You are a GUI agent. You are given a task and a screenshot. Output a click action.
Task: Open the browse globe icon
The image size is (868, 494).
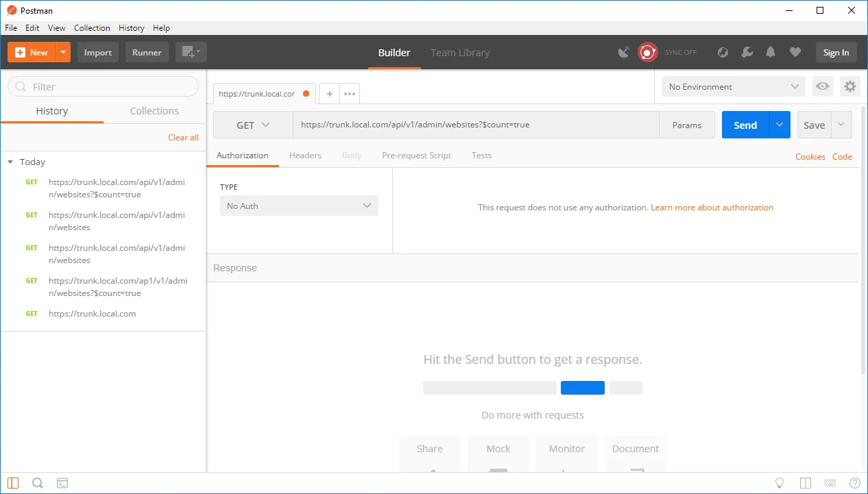click(x=723, y=52)
